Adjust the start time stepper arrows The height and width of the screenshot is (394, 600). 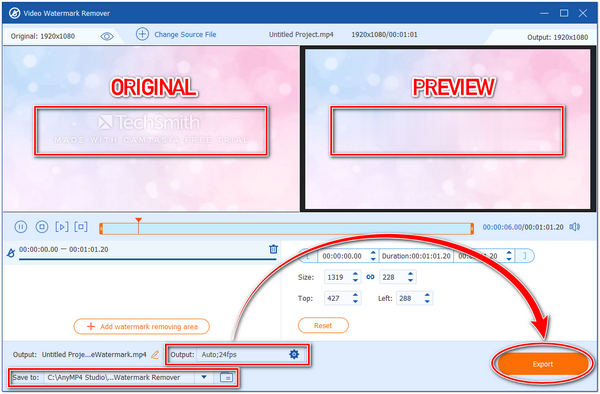click(373, 256)
